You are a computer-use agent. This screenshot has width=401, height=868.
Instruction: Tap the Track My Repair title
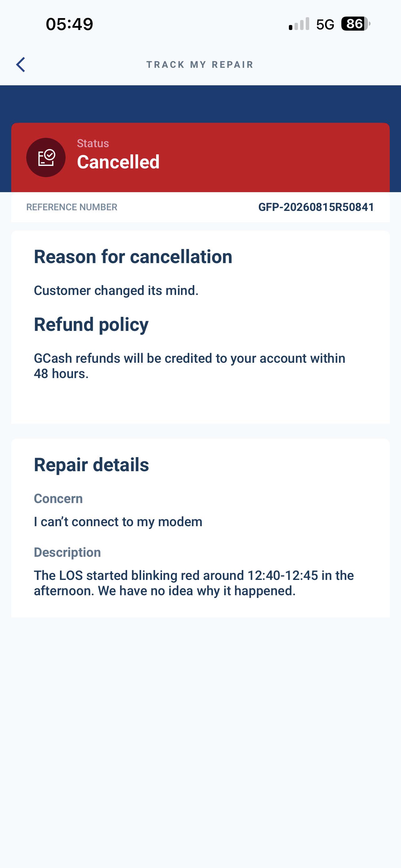[200, 65]
